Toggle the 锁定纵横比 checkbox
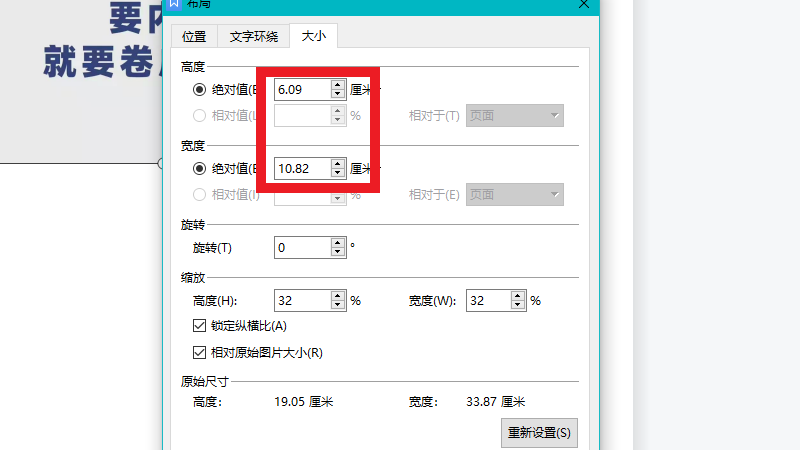Screen dimensions: 800x450 click(x=198, y=326)
